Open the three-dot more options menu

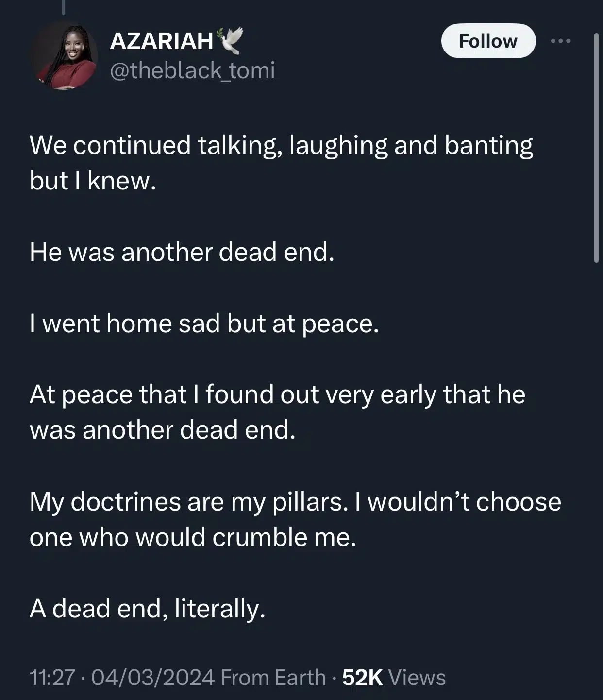pyautogui.click(x=561, y=41)
